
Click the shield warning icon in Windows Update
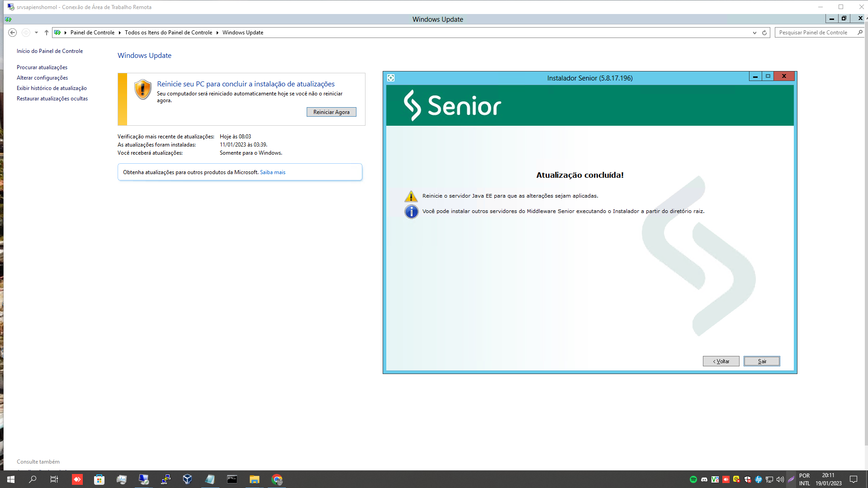[x=142, y=90]
